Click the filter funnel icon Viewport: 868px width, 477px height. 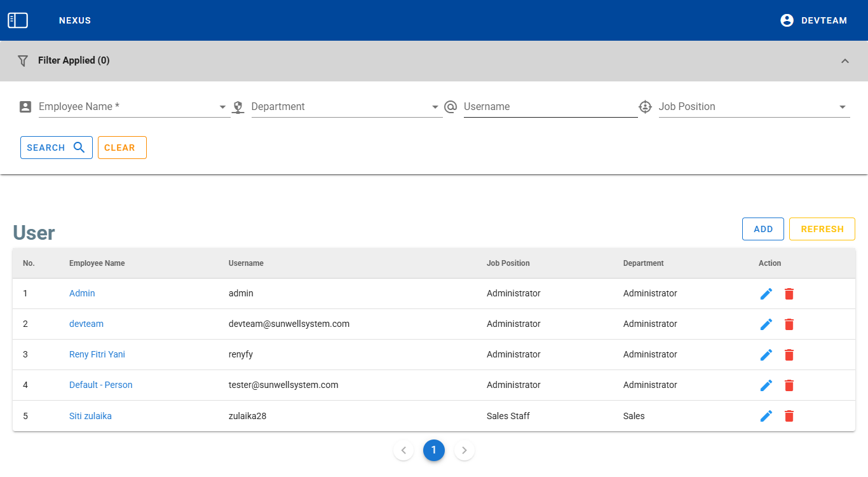click(23, 61)
